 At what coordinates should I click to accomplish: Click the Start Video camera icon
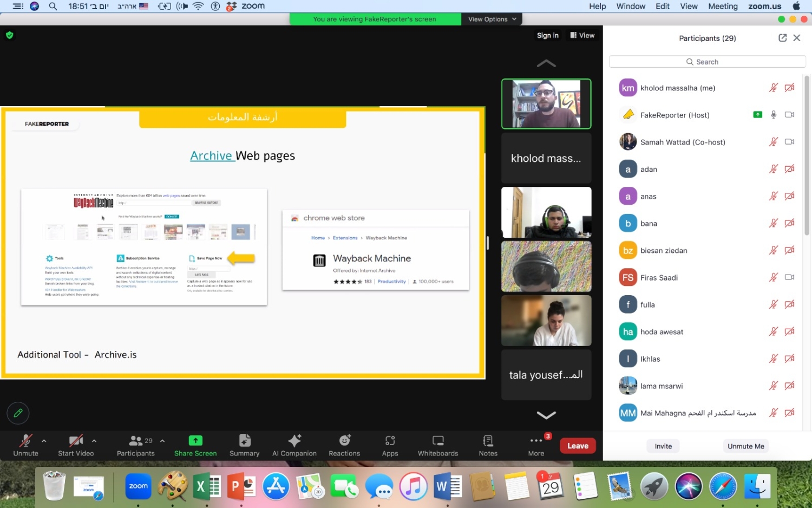tap(76, 440)
